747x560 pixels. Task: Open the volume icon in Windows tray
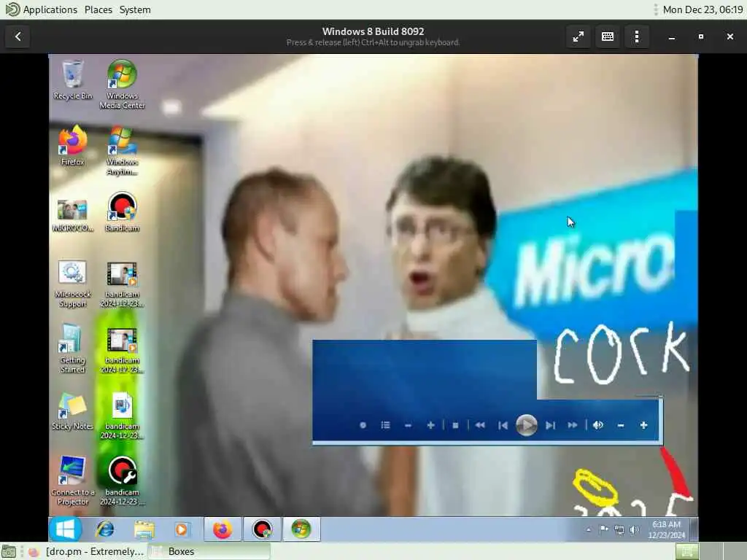pyautogui.click(x=634, y=529)
